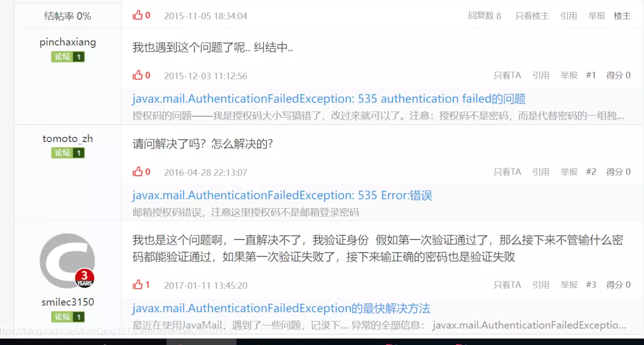
Task: Open pinchaxiang's user profile
Action: click(x=67, y=42)
